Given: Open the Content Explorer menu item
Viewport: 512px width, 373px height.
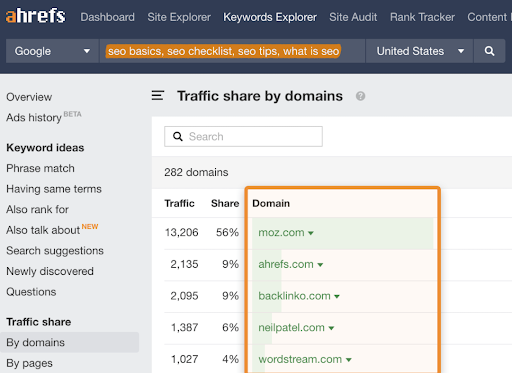Looking at the screenshot, I should (489, 17).
